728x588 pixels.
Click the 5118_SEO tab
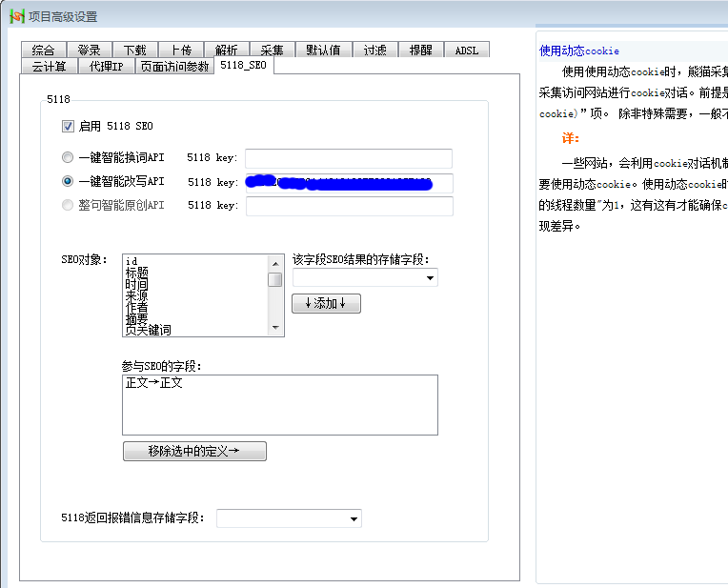[244, 65]
